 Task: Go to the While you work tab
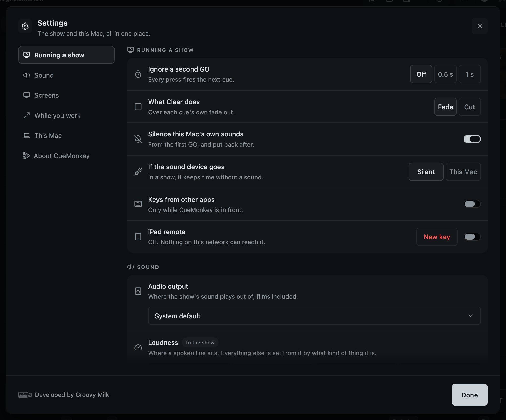tap(67, 115)
